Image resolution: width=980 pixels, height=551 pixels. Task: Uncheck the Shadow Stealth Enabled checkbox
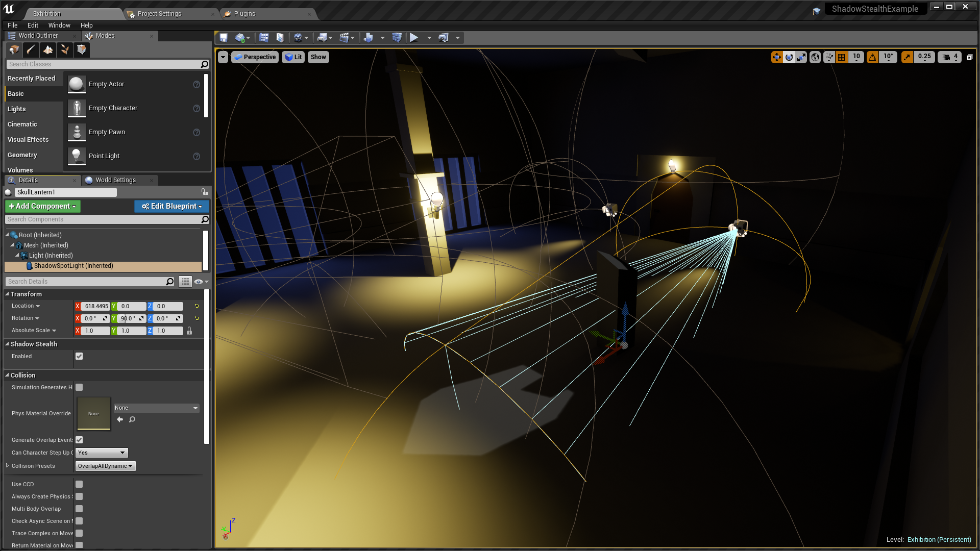pyautogui.click(x=79, y=357)
